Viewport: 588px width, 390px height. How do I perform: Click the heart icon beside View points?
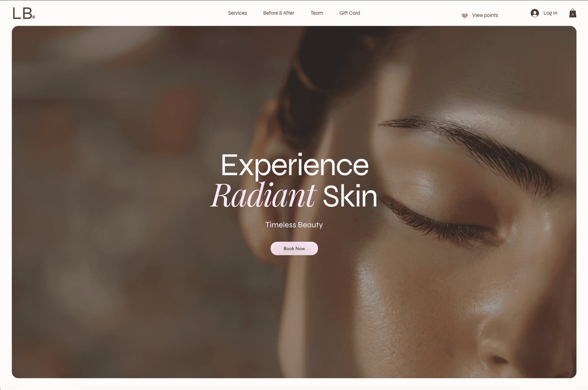pyautogui.click(x=465, y=15)
